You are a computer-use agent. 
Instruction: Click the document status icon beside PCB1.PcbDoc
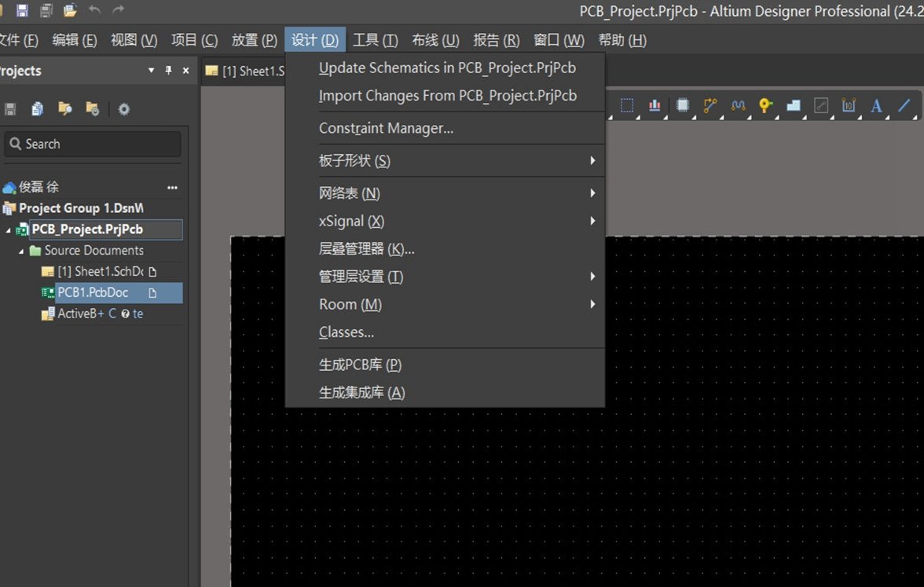click(152, 293)
